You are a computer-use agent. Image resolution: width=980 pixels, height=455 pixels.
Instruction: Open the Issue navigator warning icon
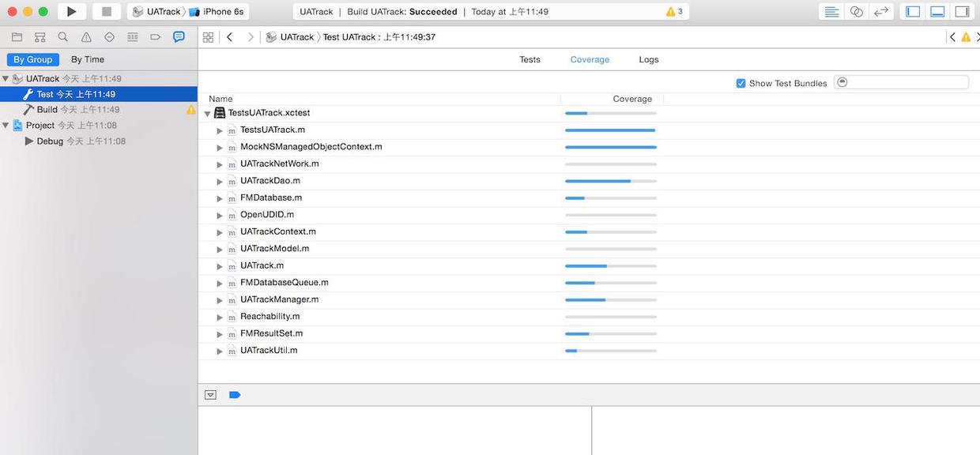(x=86, y=37)
